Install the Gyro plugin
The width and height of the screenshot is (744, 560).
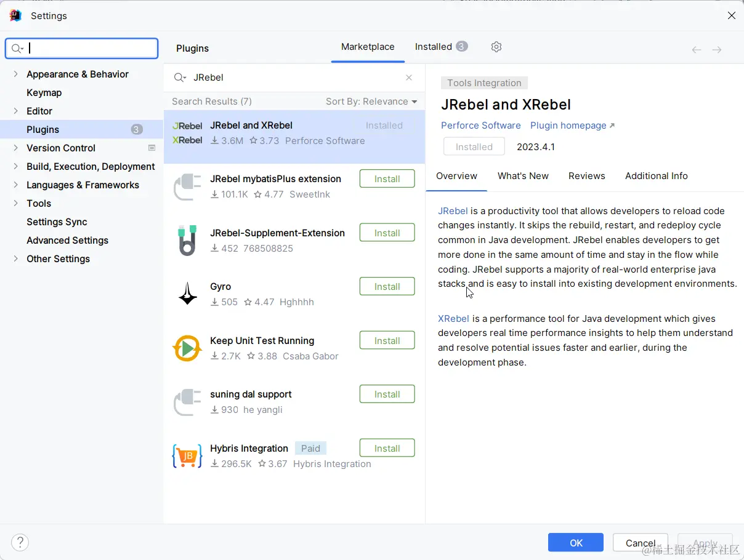tap(387, 287)
